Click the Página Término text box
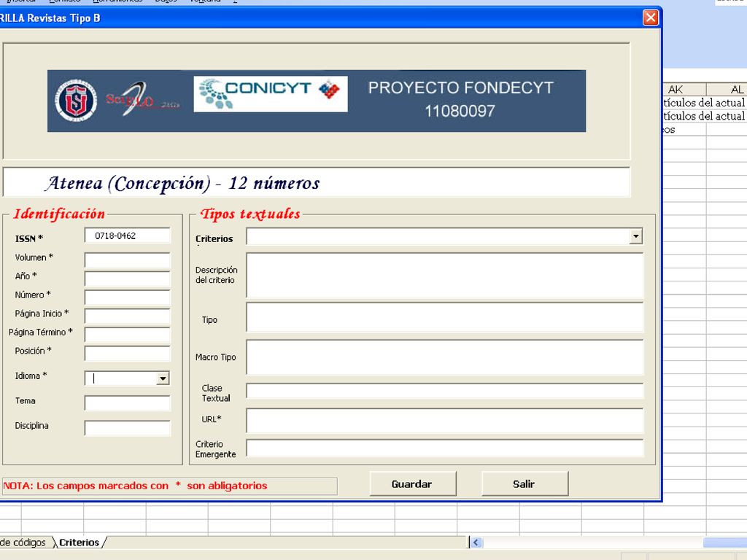The height and width of the screenshot is (560, 747). click(x=127, y=334)
